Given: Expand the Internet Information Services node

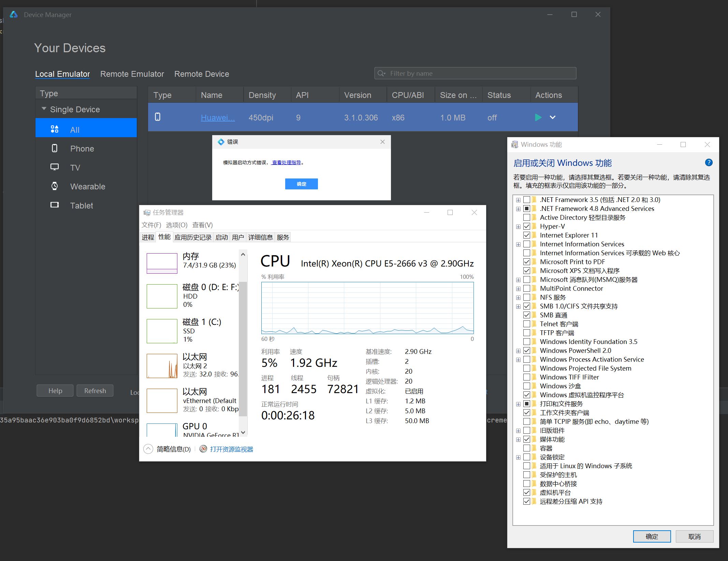Looking at the screenshot, I should [518, 244].
